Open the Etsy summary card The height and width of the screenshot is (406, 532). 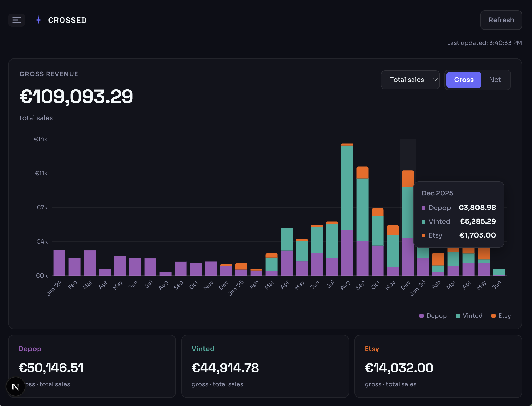coord(438,366)
